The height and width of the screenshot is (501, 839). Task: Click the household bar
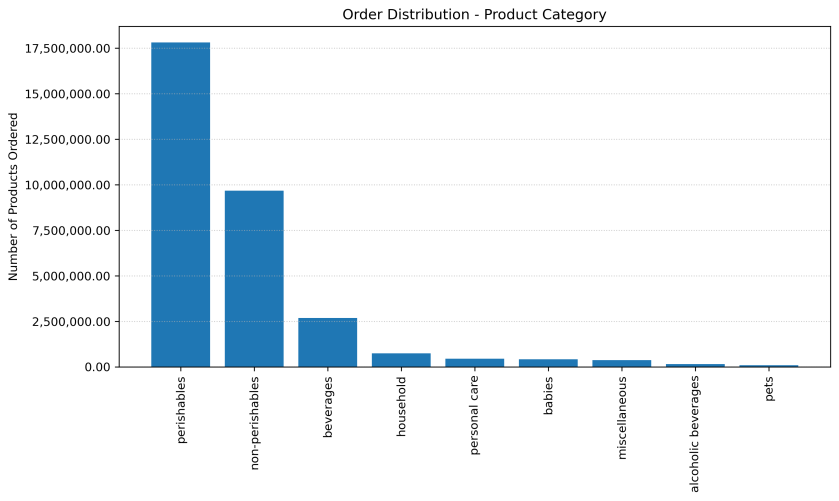(401, 360)
